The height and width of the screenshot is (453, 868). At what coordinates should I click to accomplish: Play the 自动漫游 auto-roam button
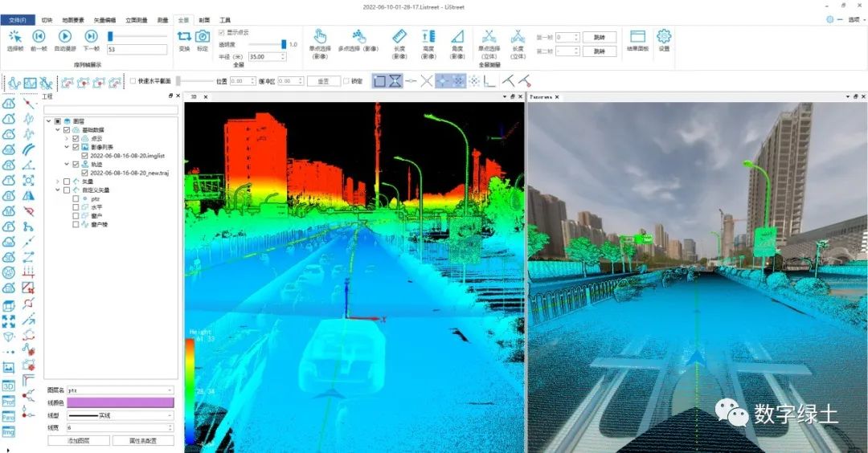(65, 37)
